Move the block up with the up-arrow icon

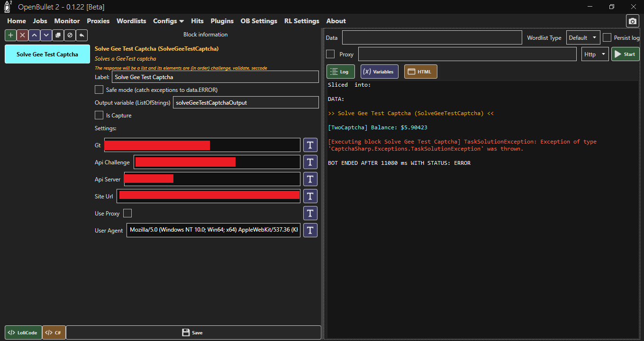tap(34, 35)
